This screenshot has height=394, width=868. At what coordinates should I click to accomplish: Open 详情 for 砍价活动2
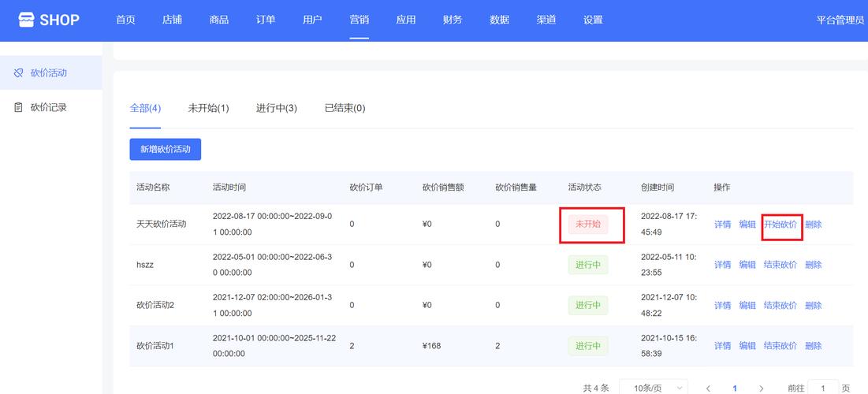(722, 306)
